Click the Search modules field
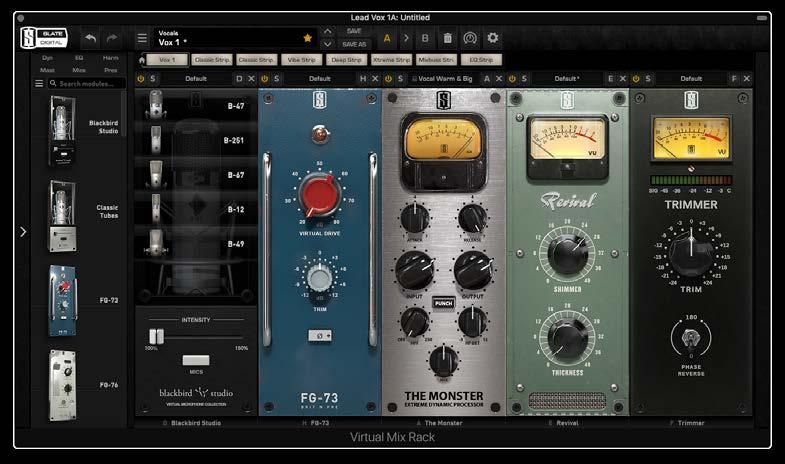Image resolution: width=785 pixels, height=464 pixels. [87, 84]
